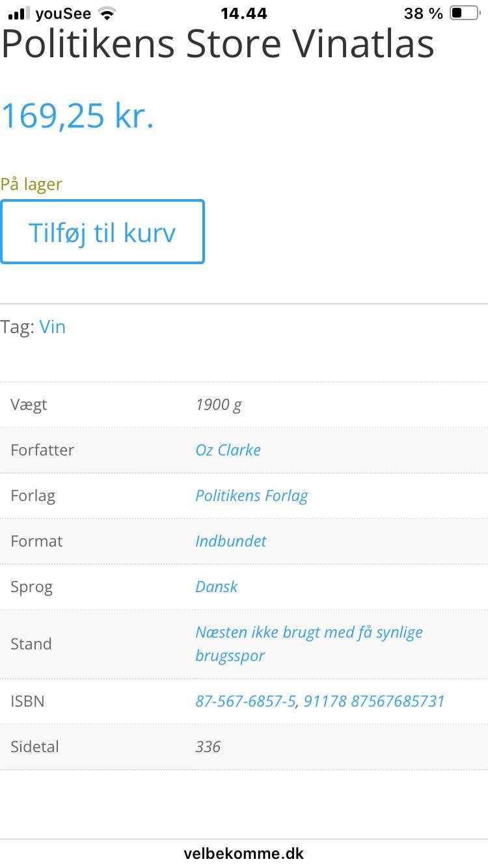
Task: Select the Indbundet format link
Action: (x=230, y=541)
